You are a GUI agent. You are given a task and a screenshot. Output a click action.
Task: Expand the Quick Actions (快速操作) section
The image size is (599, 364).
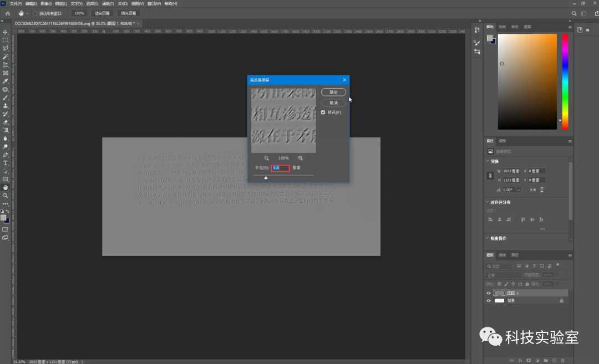pos(487,238)
